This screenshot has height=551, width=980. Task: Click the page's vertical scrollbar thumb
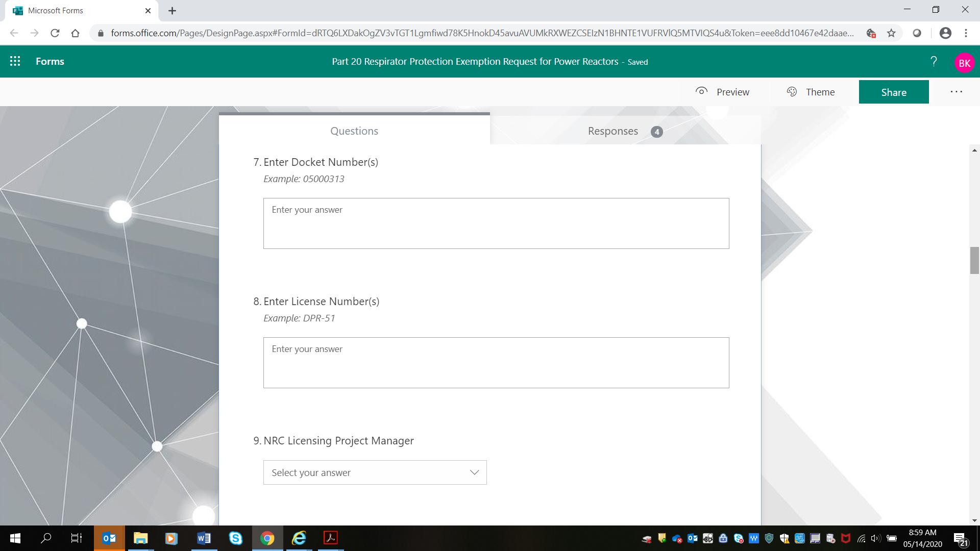[x=974, y=260]
